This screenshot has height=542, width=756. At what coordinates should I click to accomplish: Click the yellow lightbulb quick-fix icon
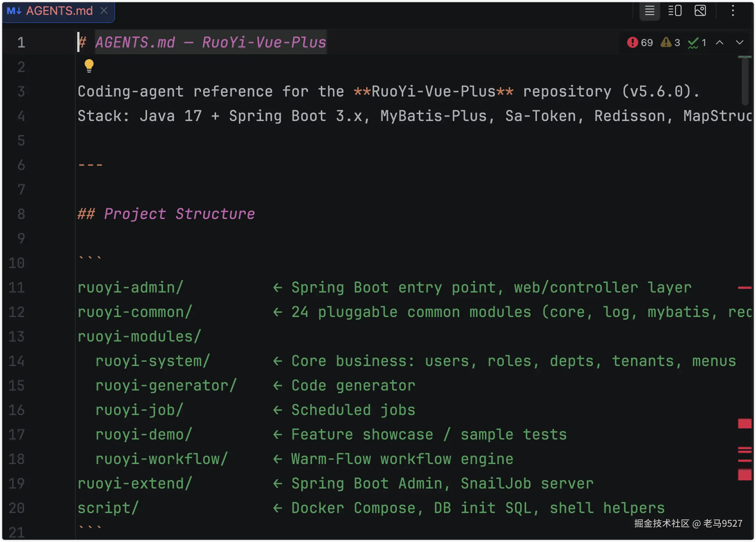89,65
